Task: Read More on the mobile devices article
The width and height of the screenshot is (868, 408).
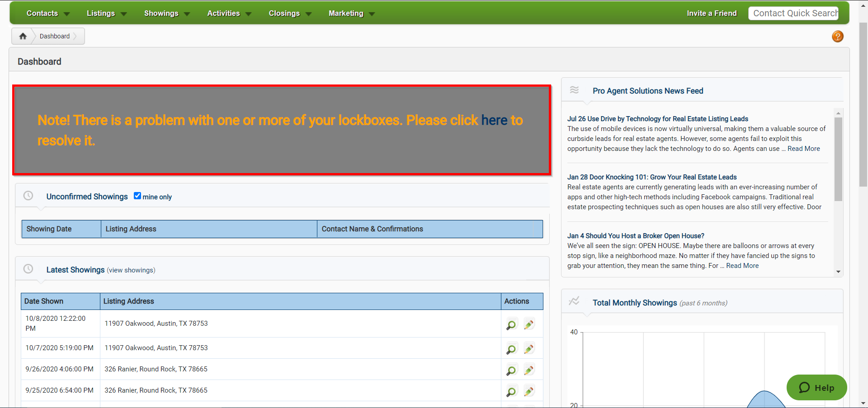Action: click(x=803, y=149)
